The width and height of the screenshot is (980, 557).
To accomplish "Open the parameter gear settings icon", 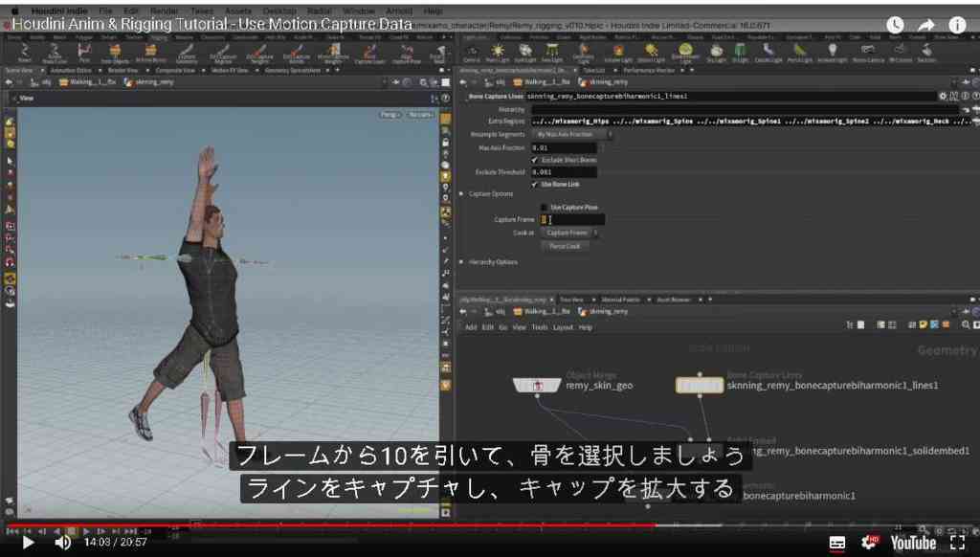I will tap(943, 97).
